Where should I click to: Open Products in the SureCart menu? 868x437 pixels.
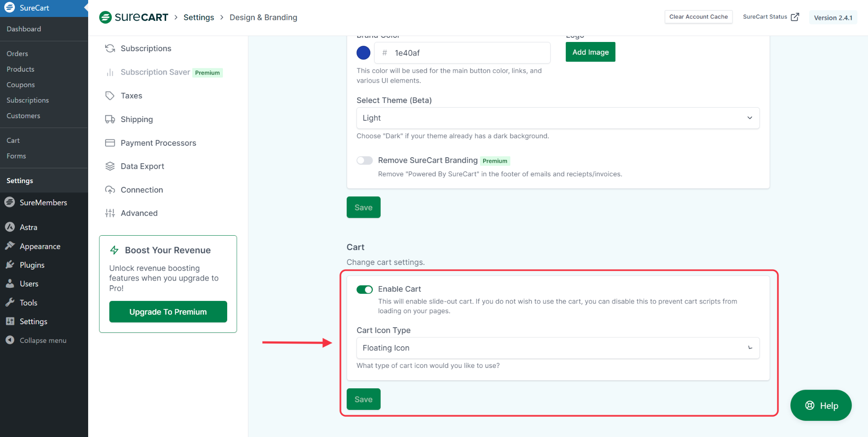[20, 69]
